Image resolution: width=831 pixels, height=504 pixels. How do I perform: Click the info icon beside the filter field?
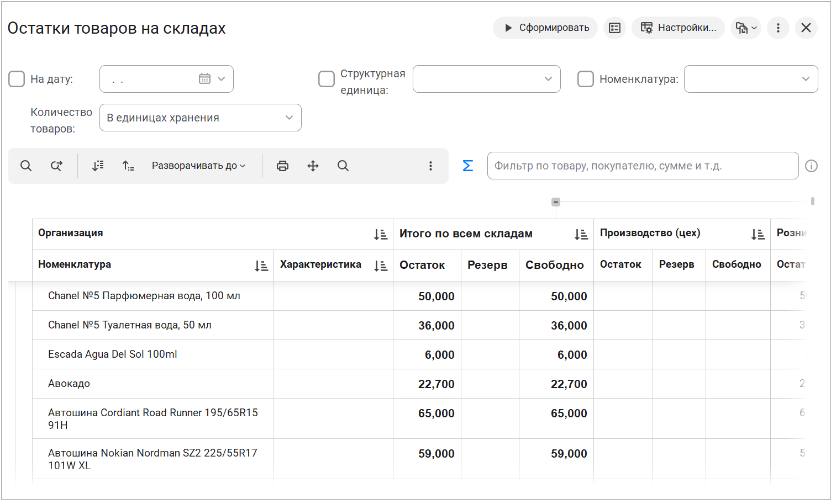(x=811, y=166)
